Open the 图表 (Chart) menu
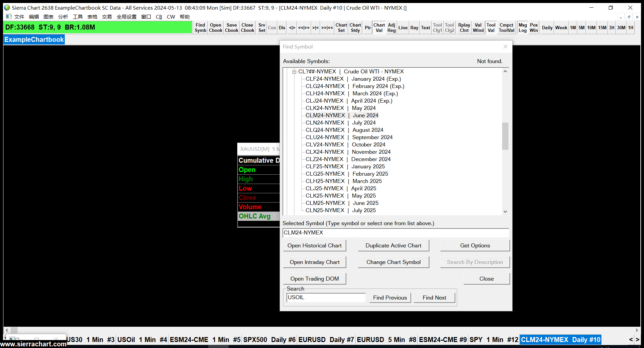The image size is (644, 348). 49,17
